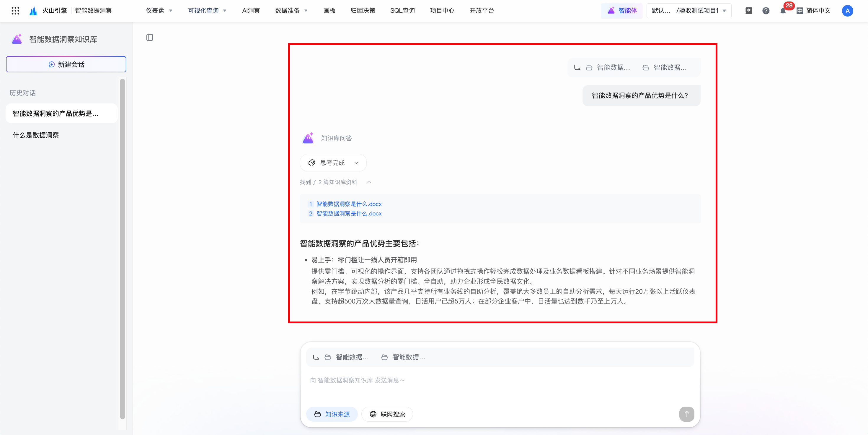Go to the SQL查询 tab
This screenshot has height=435, width=868.
402,11
